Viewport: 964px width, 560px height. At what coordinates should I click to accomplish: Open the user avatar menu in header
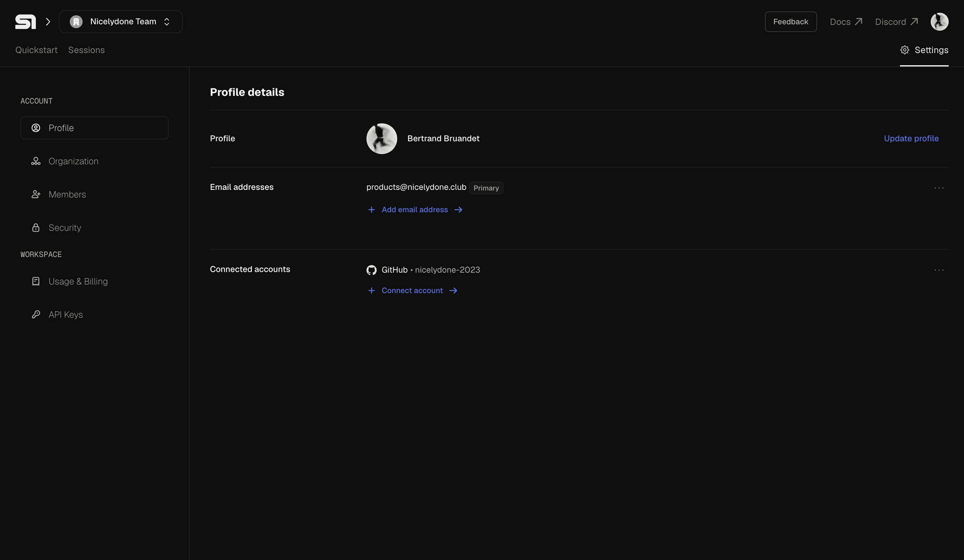tap(939, 22)
